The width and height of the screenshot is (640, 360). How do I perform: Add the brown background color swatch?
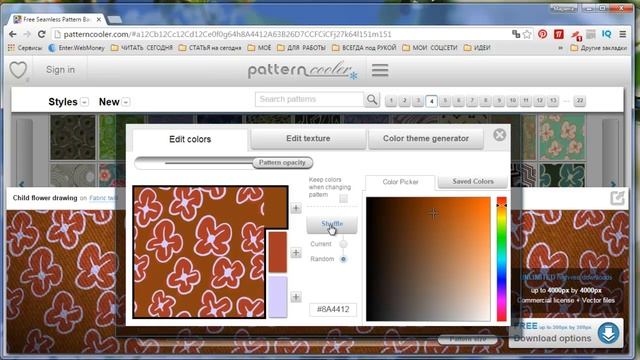click(x=296, y=208)
